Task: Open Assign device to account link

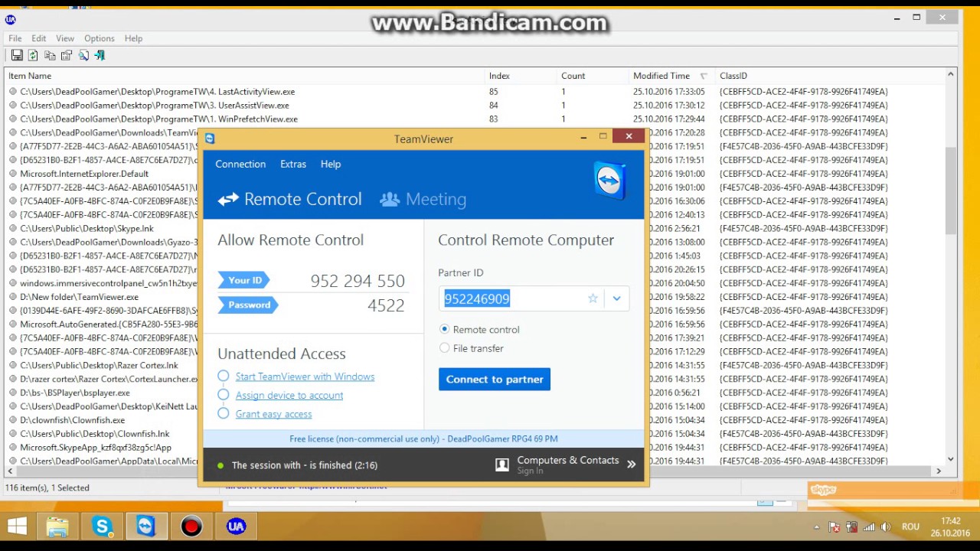Action: (x=289, y=395)
